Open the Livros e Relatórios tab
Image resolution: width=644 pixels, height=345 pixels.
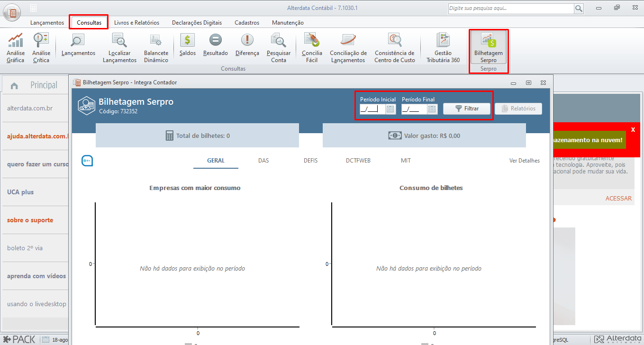point(136,23)
